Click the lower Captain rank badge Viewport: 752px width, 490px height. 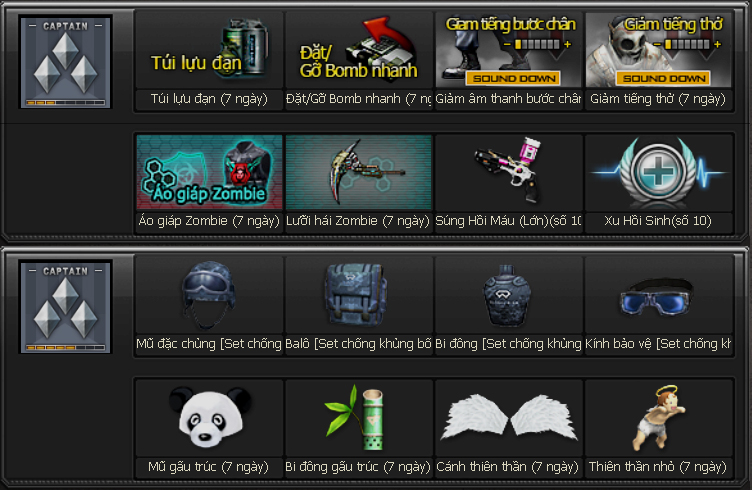point(66,307)
